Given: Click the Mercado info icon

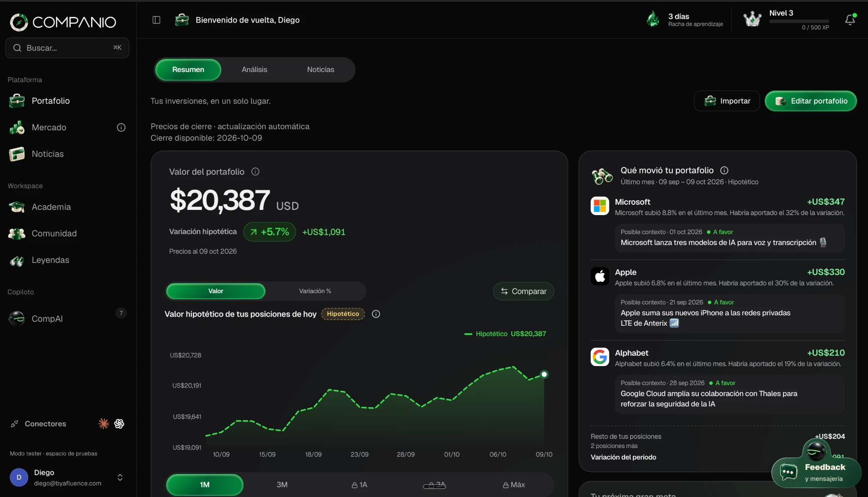Looking at the screenshot, I should point(121,128).
